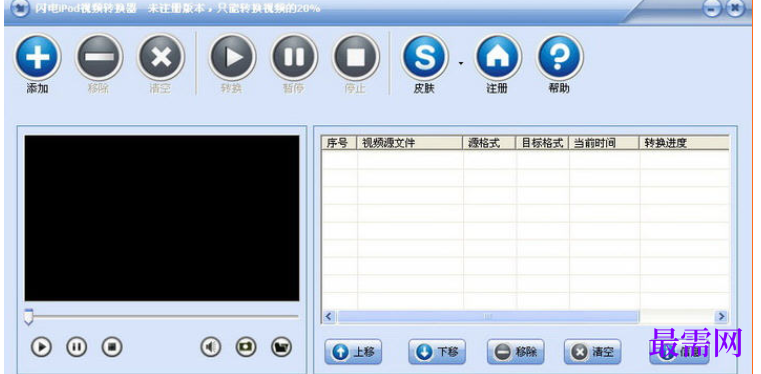Mute the preview with the speaker icon
The height and width of the screenshot is (374, 761).
211,347
